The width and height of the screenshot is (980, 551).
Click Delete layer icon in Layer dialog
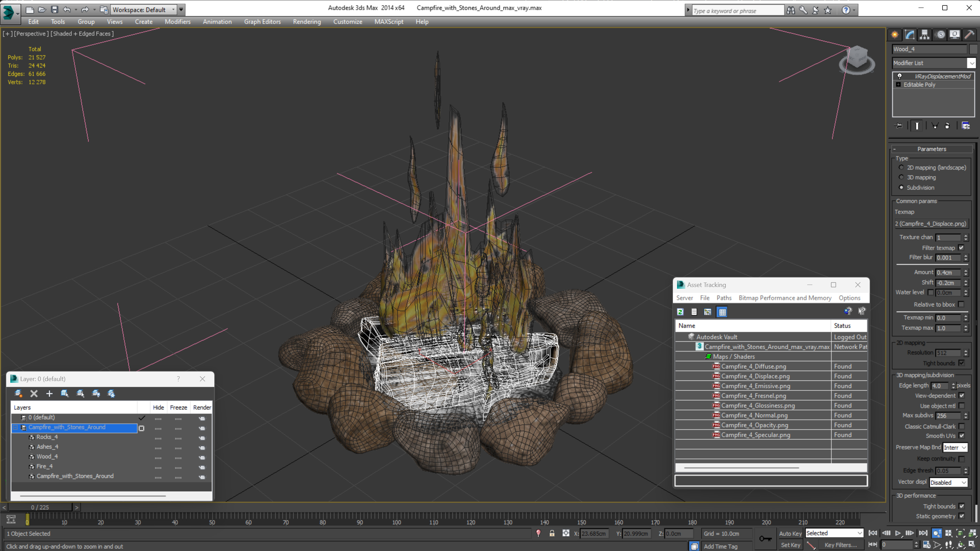click(34, 393)
